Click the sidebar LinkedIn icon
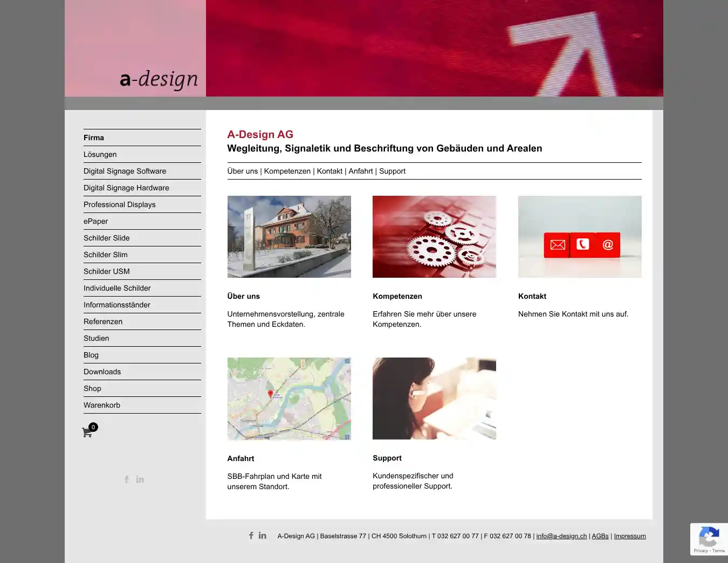Screen dimensions: 728x563 tap(140, 479)
